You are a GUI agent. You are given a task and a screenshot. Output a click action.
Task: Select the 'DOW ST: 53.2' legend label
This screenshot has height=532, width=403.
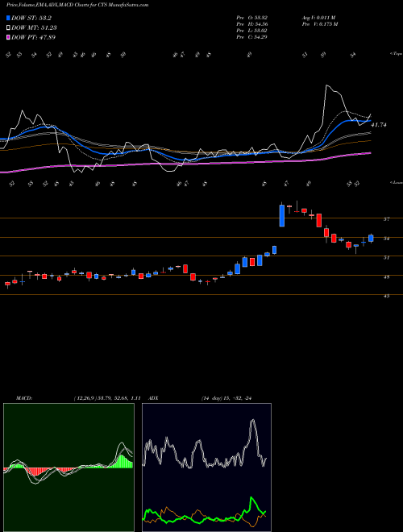point(31,18)
